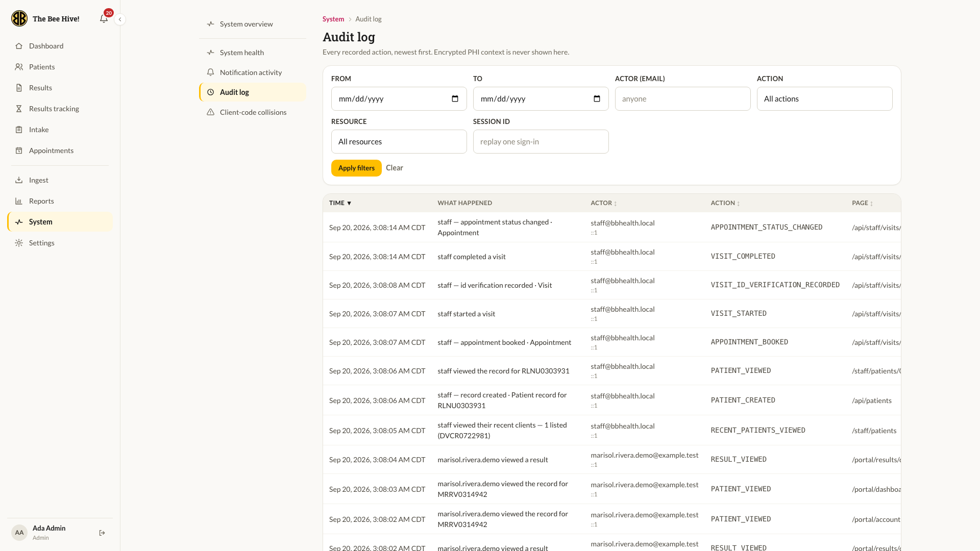Switch to System health section
Screen dimensions: 980x551
click(253, 53)
